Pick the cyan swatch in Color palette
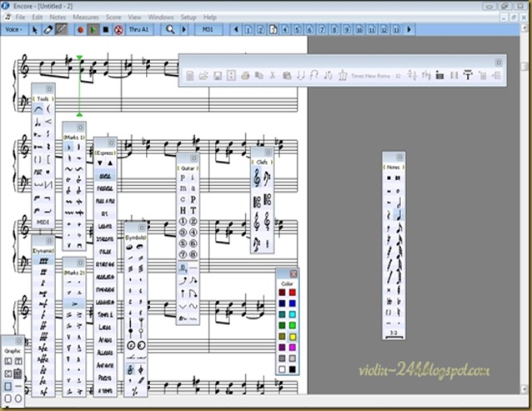Viewport: 532px width, 411px height. tap(293, 314)
